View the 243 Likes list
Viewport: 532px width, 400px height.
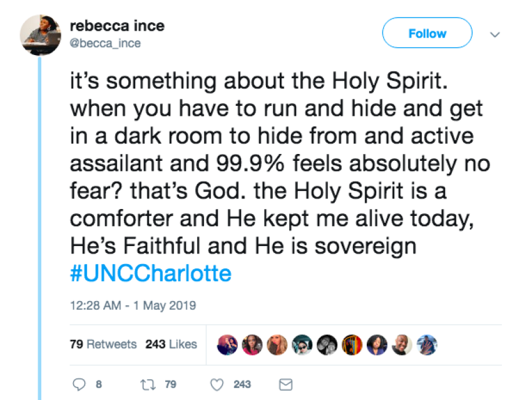(x=171, y=344)
